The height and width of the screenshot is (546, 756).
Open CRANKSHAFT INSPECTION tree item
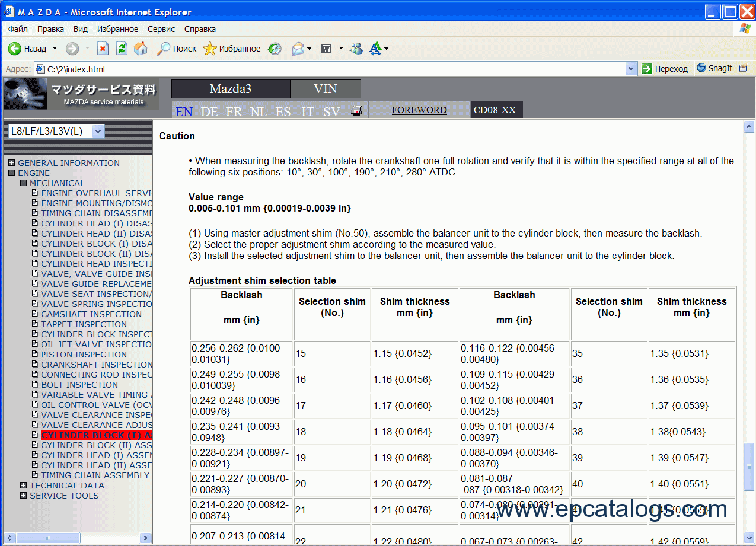coord(97,365)
